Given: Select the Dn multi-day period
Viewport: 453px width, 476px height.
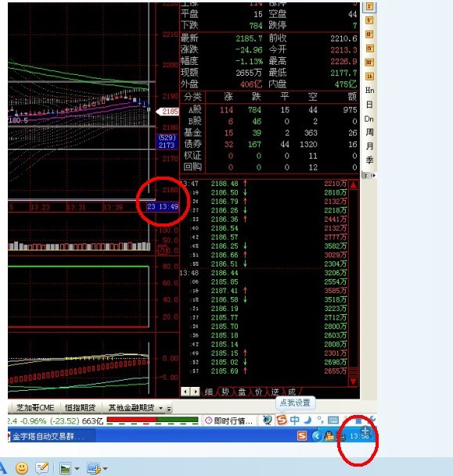Looking at the screenshot, I should coord(369,119).
